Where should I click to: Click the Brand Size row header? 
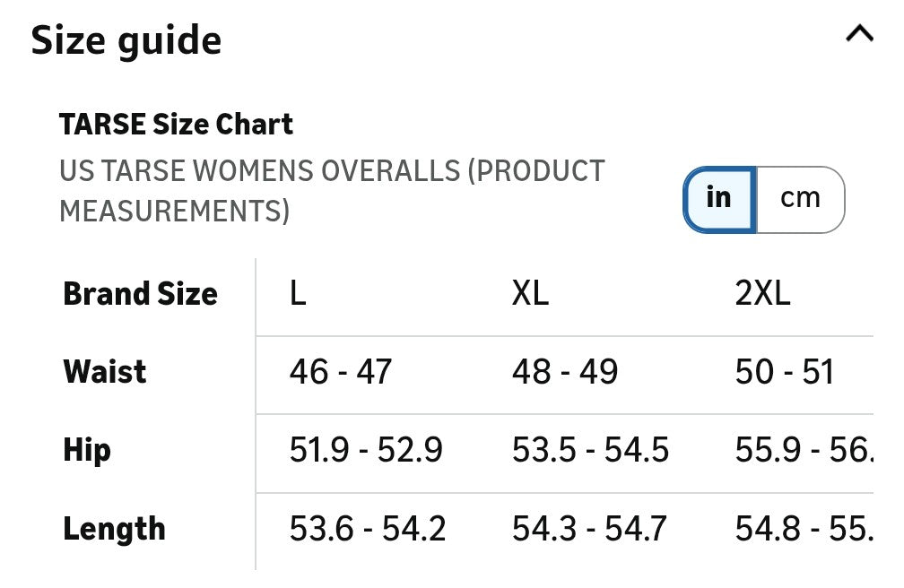coord(140,294)
